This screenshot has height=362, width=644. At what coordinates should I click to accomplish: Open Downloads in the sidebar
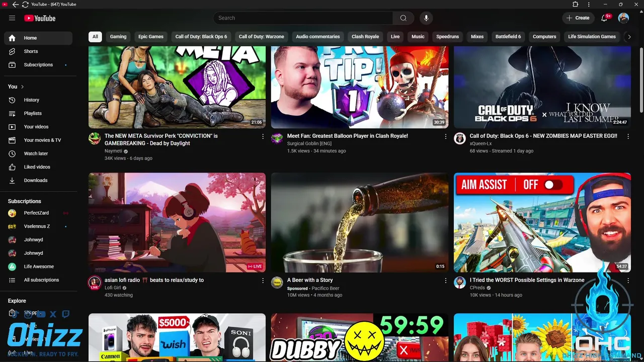(38, 180)
